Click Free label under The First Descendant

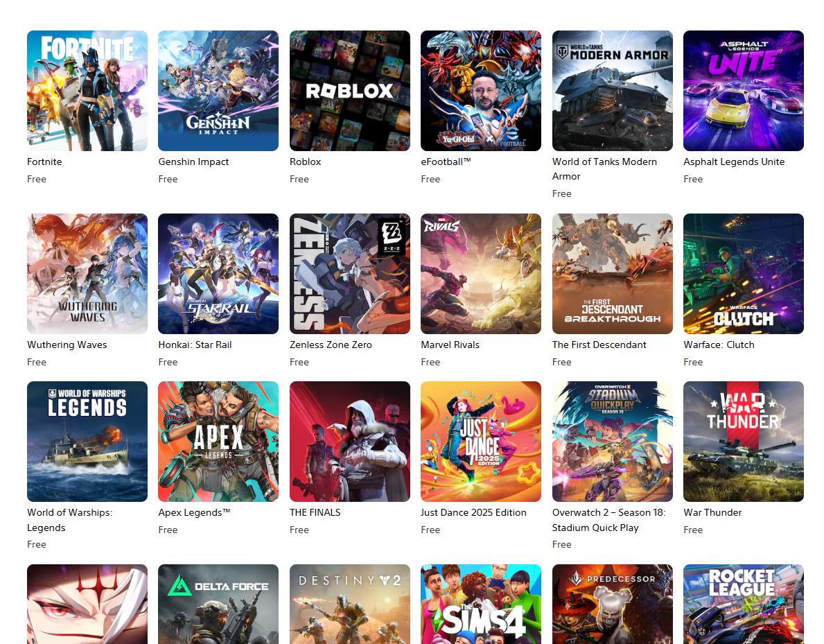[562, 363]
